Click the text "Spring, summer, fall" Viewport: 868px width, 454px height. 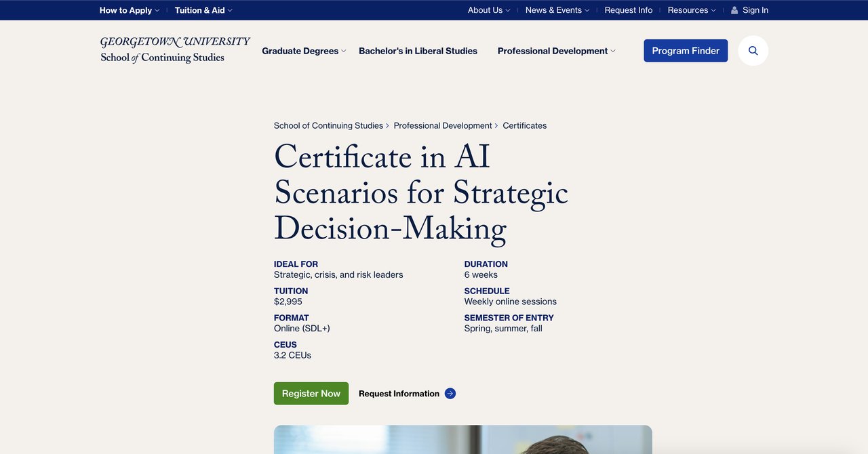coord(503,329)
